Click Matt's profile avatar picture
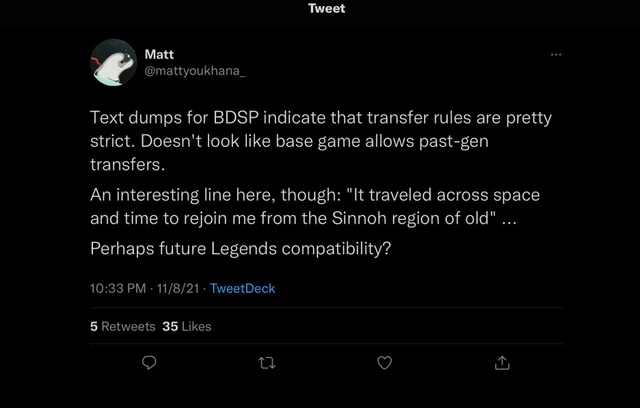640x408 pixels. pos(114,63)
